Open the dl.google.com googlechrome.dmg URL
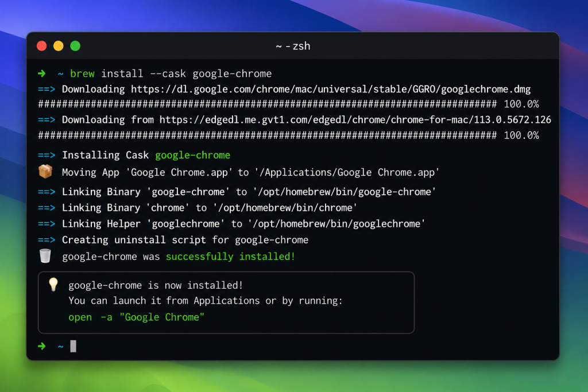 coord(331,89)
